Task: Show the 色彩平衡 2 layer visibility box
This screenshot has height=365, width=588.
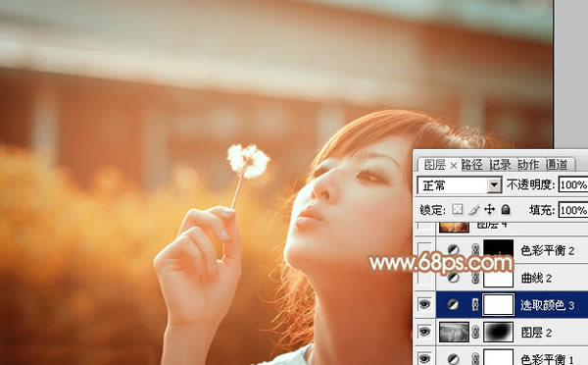Action: pos(424,250)
